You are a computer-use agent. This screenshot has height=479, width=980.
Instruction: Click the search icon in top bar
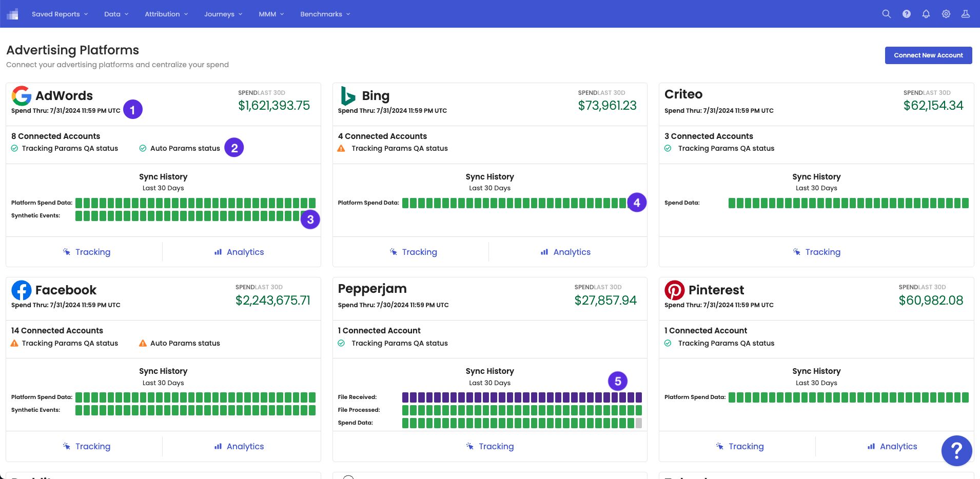(x=886, y=14)
